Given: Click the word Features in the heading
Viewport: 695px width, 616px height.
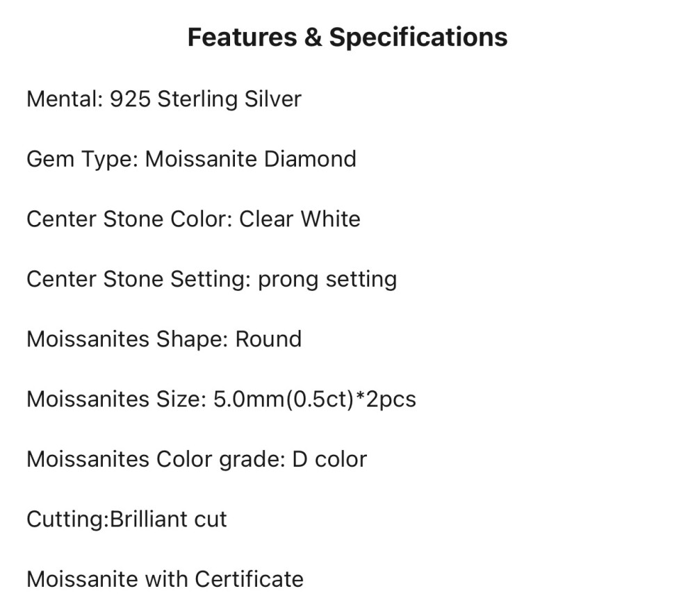Looking at the screenshot, I should (x=242, y=38).
